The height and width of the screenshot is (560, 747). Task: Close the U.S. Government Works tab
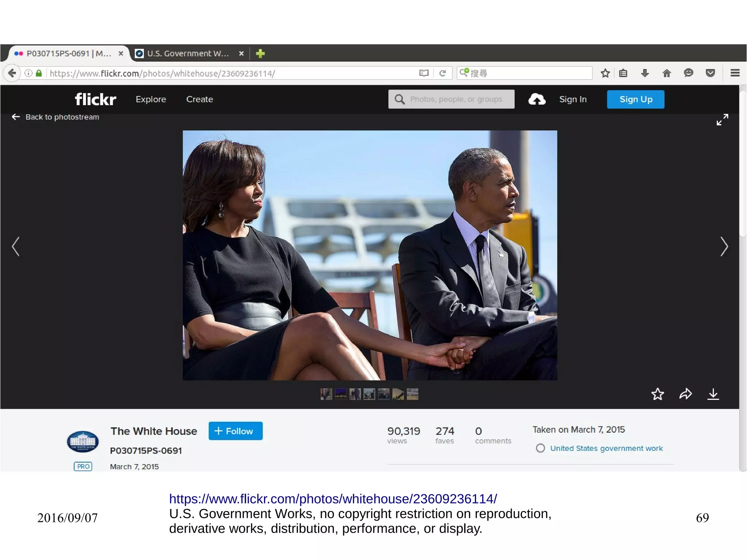241,54
